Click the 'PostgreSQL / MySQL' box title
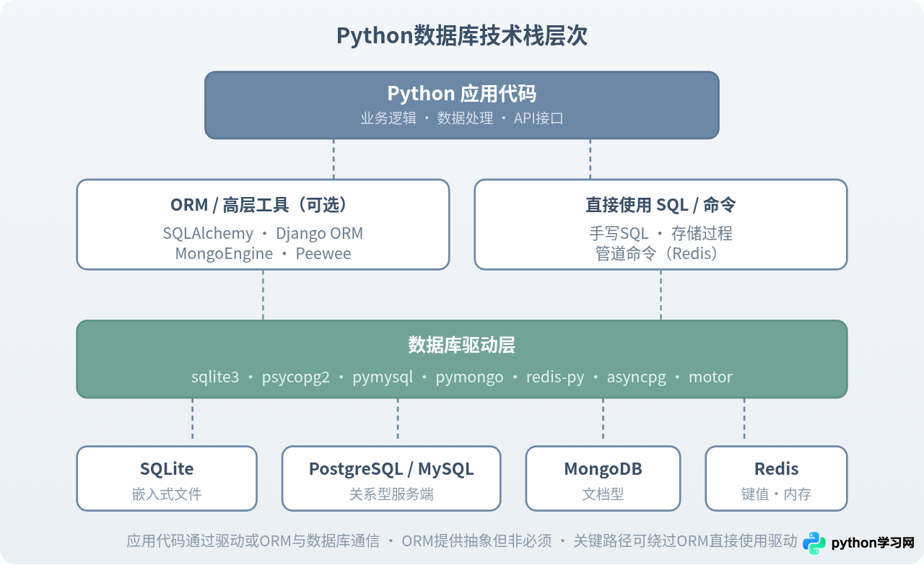Screen dimensions: 924x565 click(x=391, y=469)
